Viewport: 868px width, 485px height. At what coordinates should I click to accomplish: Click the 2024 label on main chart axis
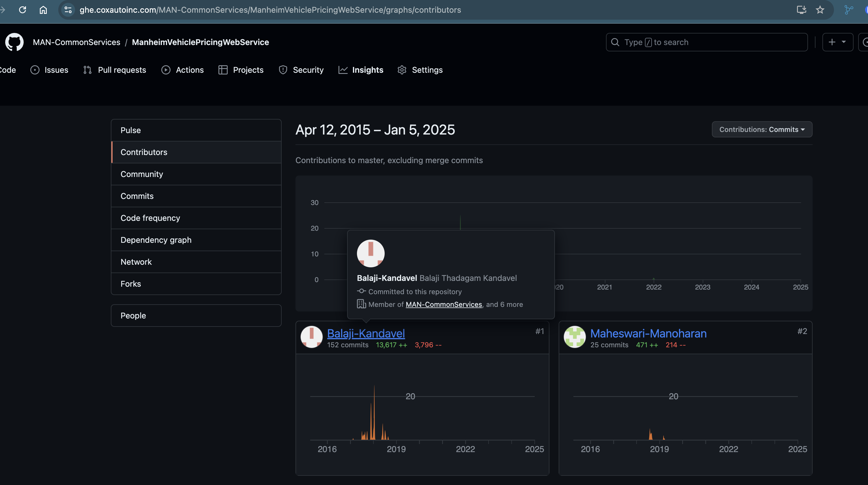coord(751,287)
